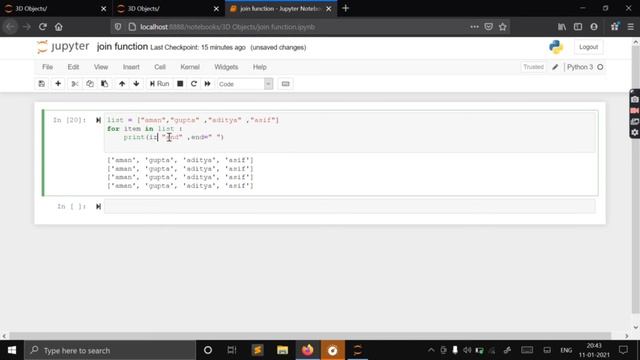Open Firefox from the taskbar
The height and width of the screenshot is (360, 640).
pos(308,350)
